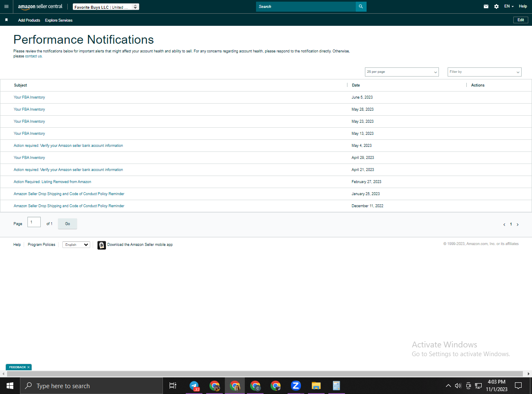Screen dimensions: 532x394
Task: Open the hamburger navigation menu
Action: point(6,7)
